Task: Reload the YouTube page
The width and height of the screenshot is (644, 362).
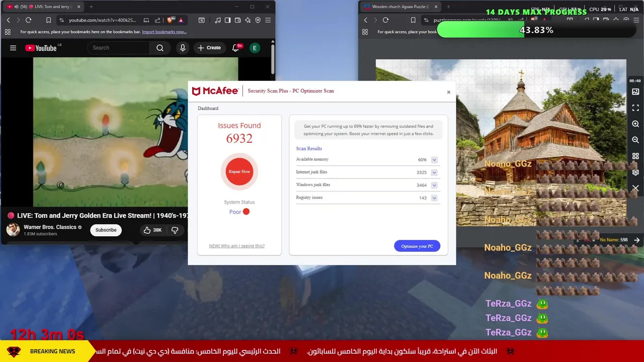Action: [x=28, y=20]
